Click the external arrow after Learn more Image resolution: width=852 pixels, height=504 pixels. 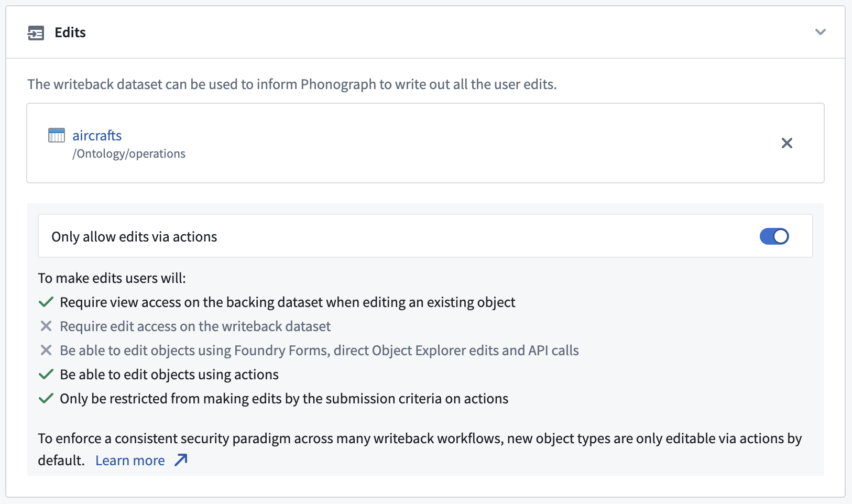click(x=181, y=460)
